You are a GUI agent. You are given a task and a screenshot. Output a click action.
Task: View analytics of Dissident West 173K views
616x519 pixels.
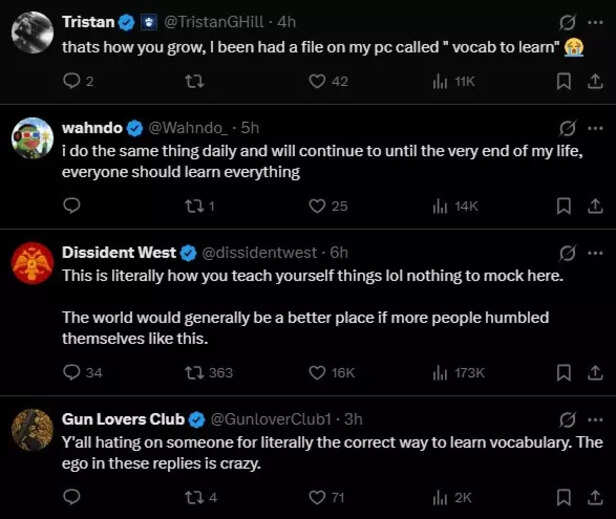pos(458,372)
